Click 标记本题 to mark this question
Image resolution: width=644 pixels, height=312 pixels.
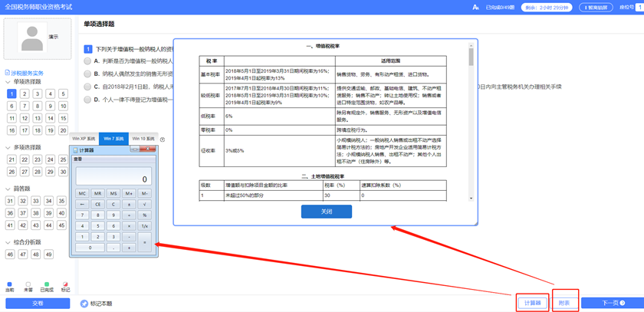pos(101,304)
